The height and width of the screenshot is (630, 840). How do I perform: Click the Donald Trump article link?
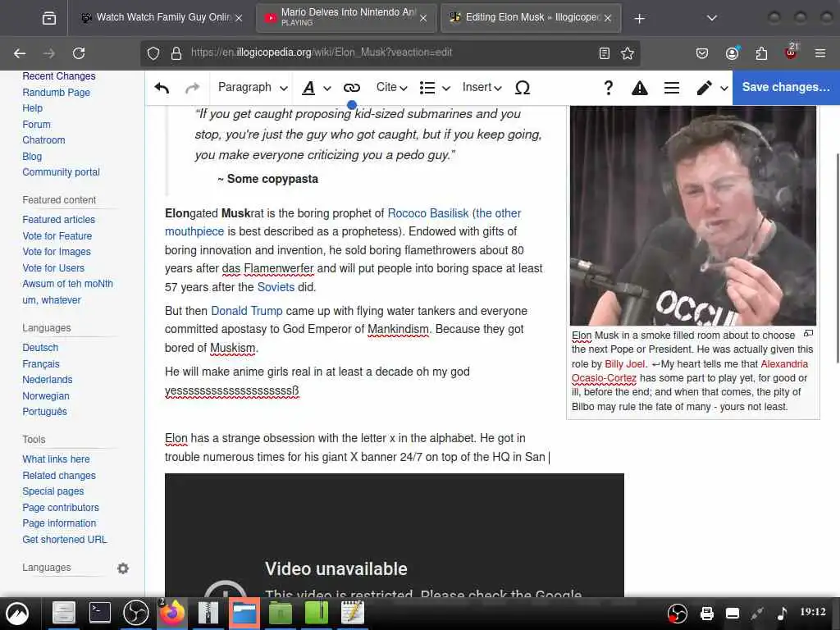coord(246,311)
